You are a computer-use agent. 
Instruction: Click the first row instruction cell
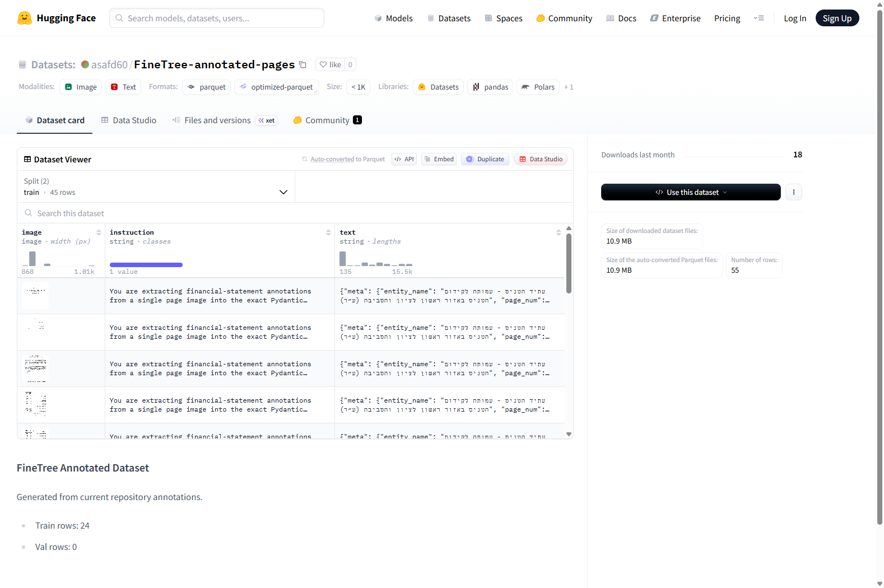(x=220, y=296)
